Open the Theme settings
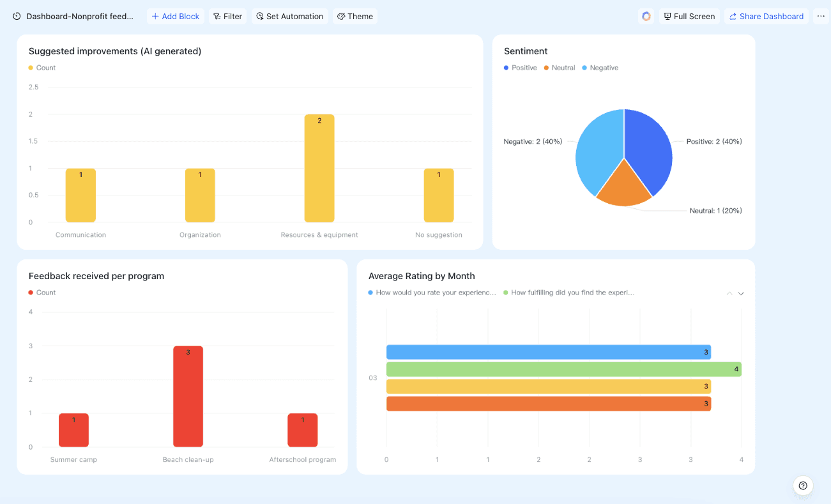 [x=355, y=17]
